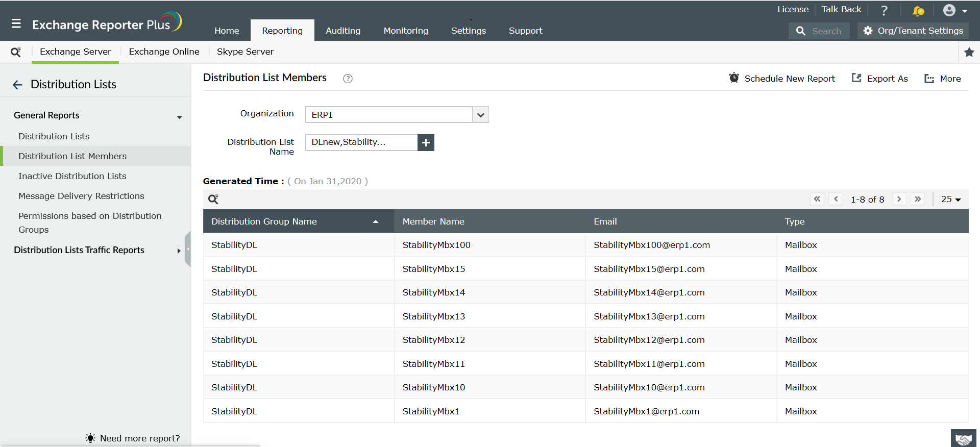Sort by the Email column header

click(605, 221)
